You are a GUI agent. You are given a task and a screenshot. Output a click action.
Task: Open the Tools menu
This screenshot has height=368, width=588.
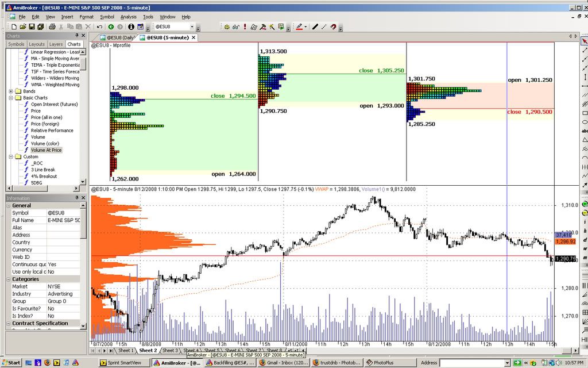coord(148,17)
